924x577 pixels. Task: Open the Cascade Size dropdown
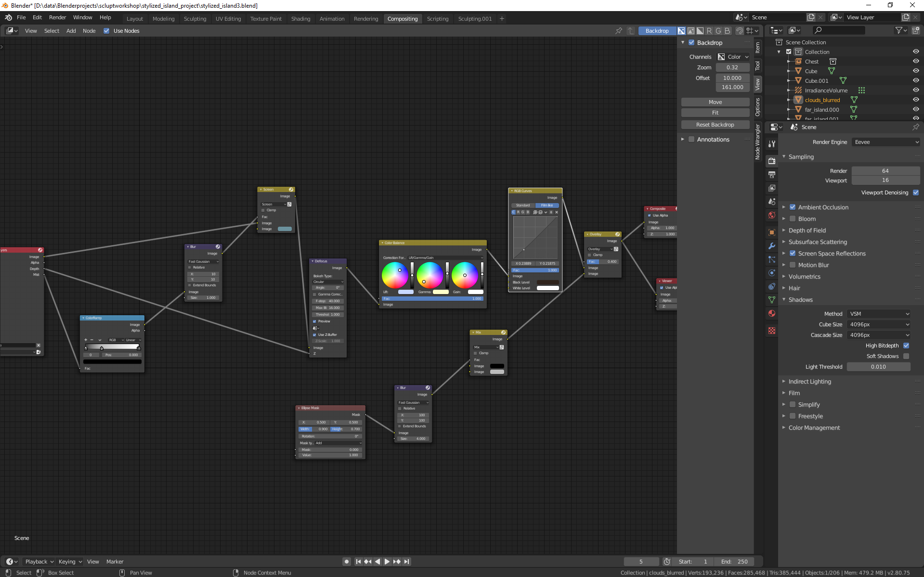[879, 335]
